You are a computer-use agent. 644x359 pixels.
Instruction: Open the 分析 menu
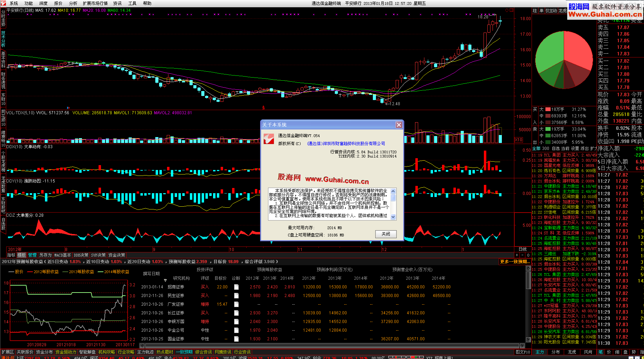pos(73,3)
